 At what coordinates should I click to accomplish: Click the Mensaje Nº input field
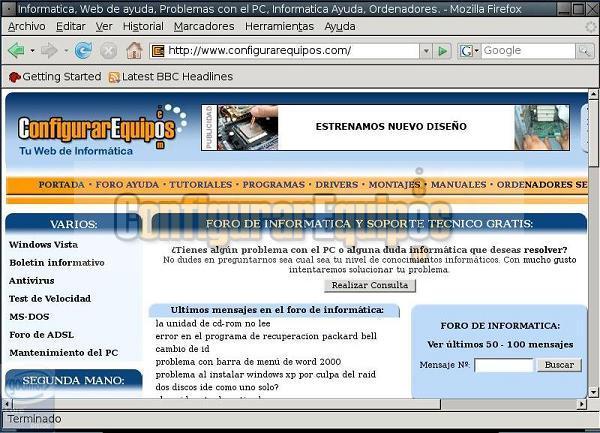[x=504, y=365]
